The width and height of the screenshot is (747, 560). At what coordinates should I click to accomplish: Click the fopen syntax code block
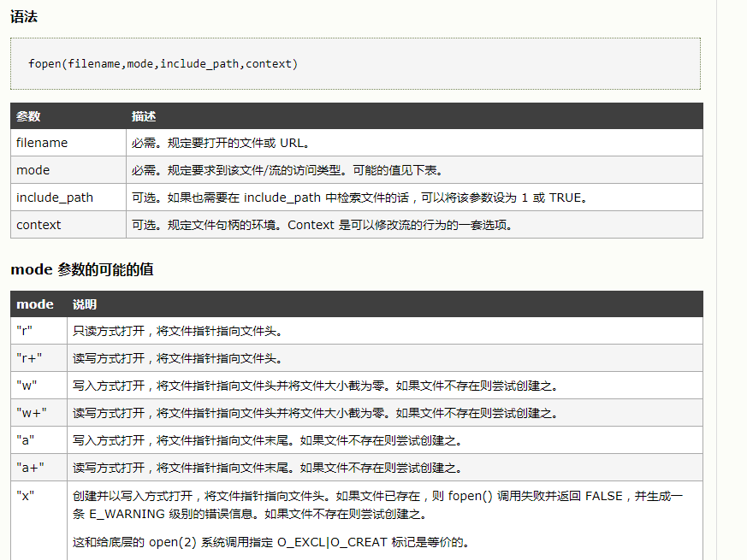point(163,64)
